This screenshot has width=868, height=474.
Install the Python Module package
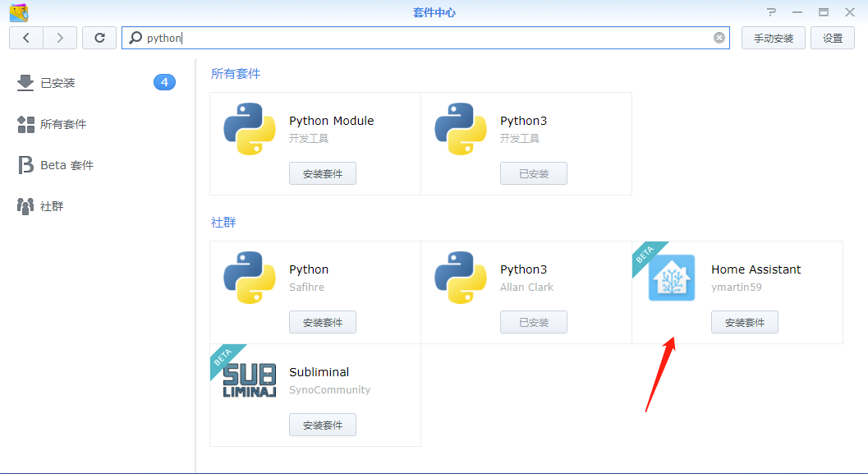pyautogui.click(x=323, y=173)
